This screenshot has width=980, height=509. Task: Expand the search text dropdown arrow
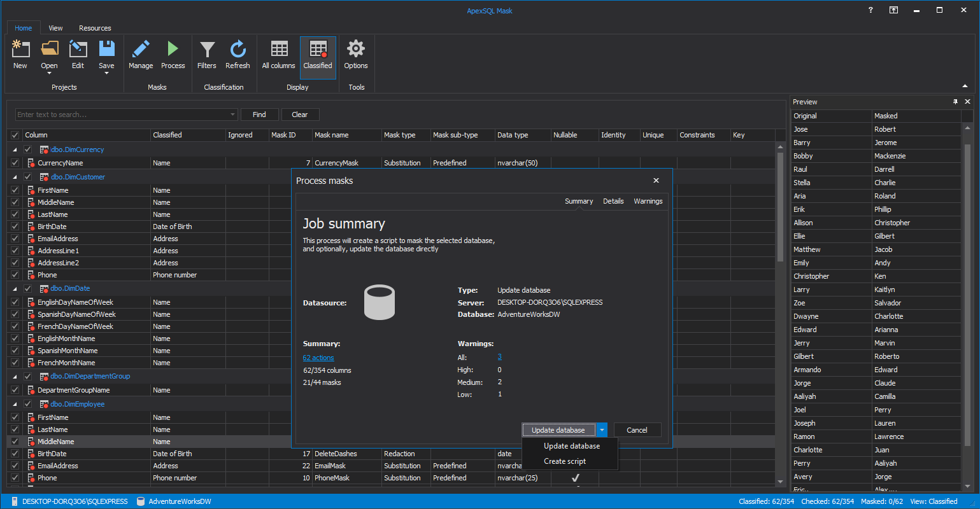click(x=232, y=115)
